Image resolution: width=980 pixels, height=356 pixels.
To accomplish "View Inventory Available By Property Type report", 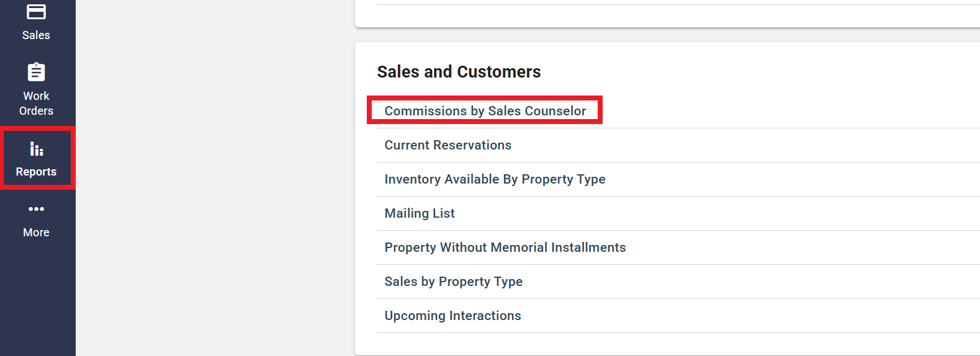I will [x=495, y=179].
